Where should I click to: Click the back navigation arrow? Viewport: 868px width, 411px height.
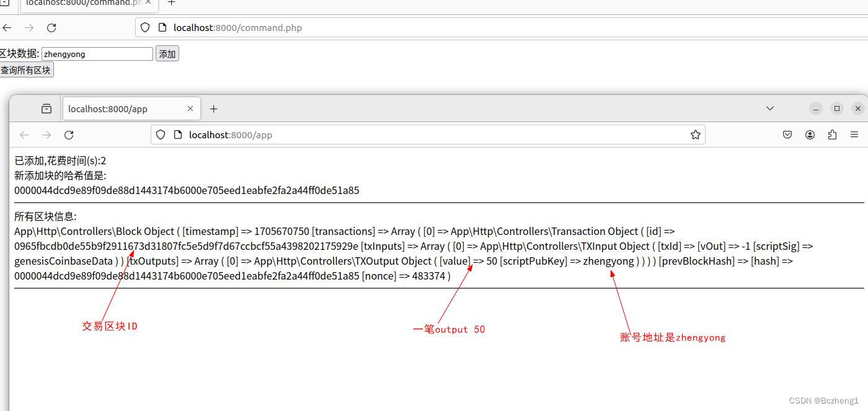pyautogui.click(x=24, y=135)
